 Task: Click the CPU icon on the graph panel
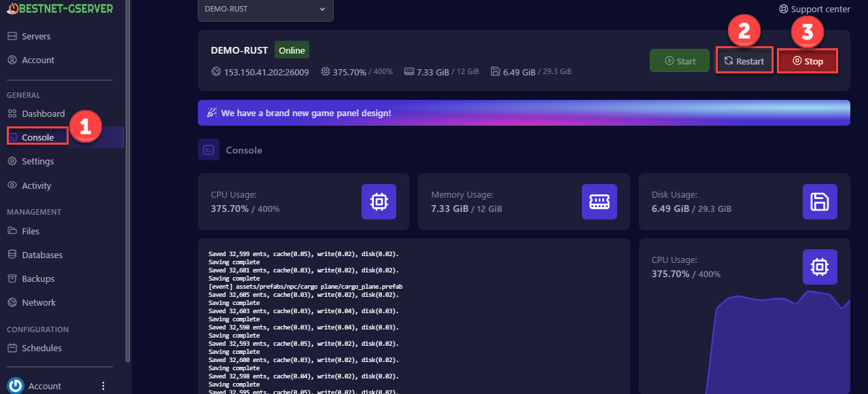point(820,267)
